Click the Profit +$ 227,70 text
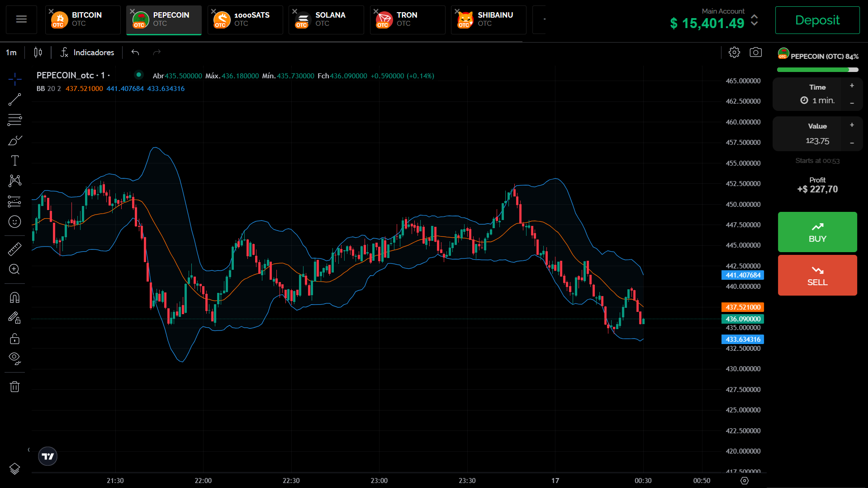868x488 pixels. click(x=817, y=185)
